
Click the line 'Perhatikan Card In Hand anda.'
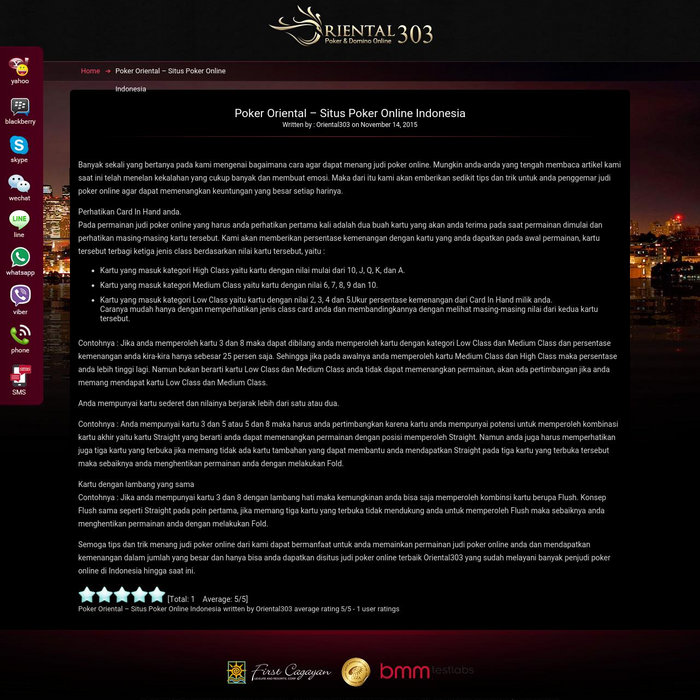click(x=129, y=212)
